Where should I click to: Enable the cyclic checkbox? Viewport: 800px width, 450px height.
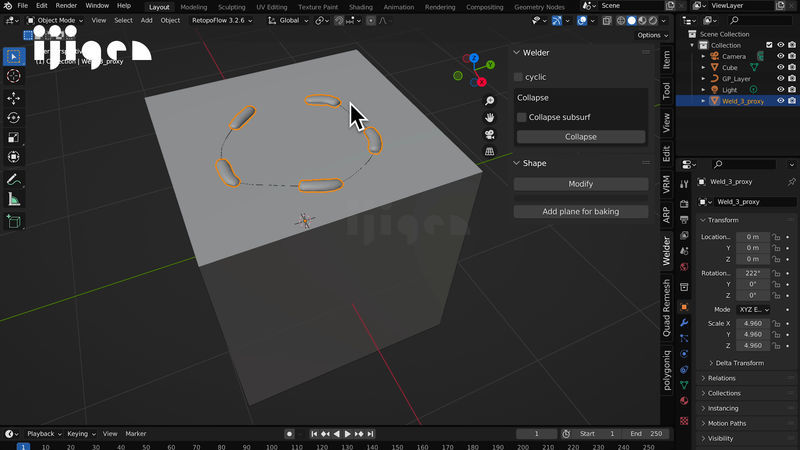[518, 77]
